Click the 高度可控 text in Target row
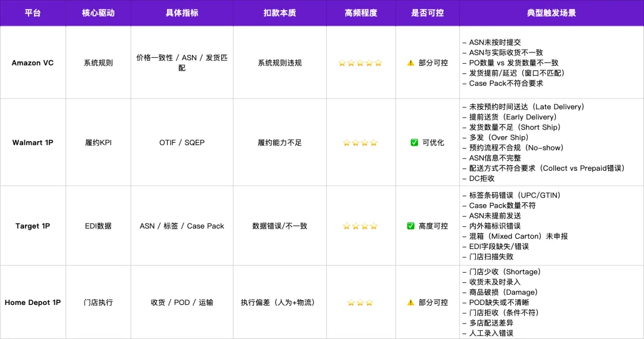The width and height of the screenshot is (644, 339). 433,226
